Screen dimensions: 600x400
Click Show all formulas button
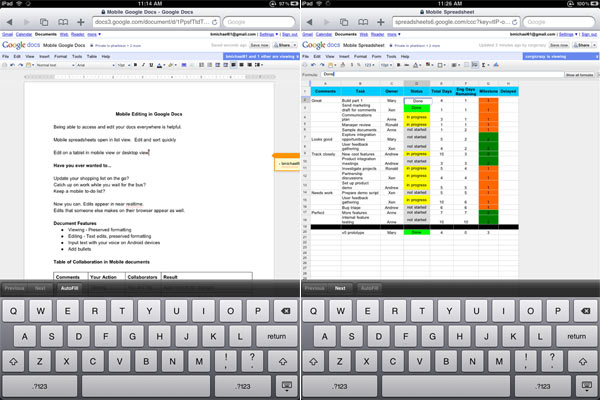pyautogui.click(x=579, y=74)
